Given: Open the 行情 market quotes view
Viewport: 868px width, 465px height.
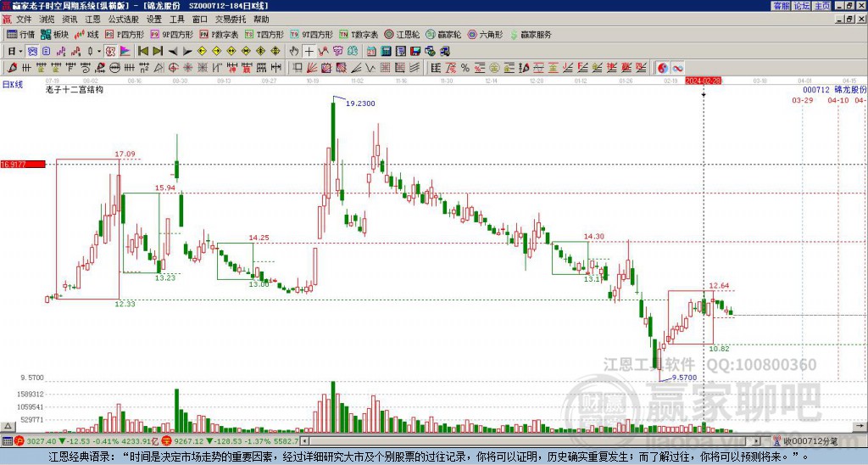Looking at the screenshot, I should tap(20, 34).
